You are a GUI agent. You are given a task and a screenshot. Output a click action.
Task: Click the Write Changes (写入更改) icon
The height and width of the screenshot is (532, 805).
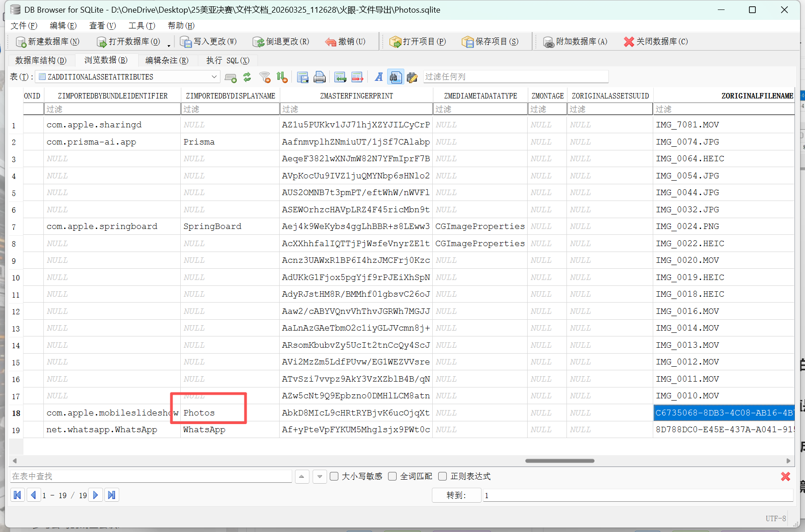click(186, 42)
